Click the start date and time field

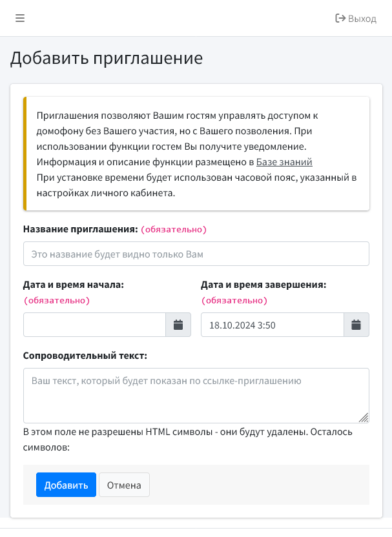[95, 325]
